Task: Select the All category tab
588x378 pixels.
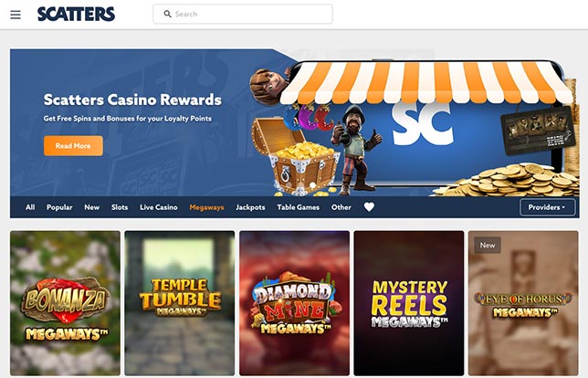Action: (x=30, y=207)
